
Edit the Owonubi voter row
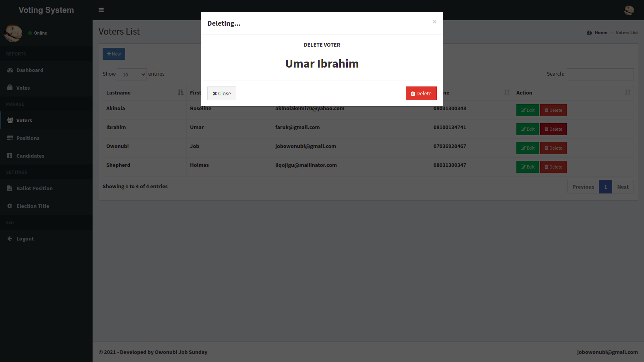tap(527, 148)
